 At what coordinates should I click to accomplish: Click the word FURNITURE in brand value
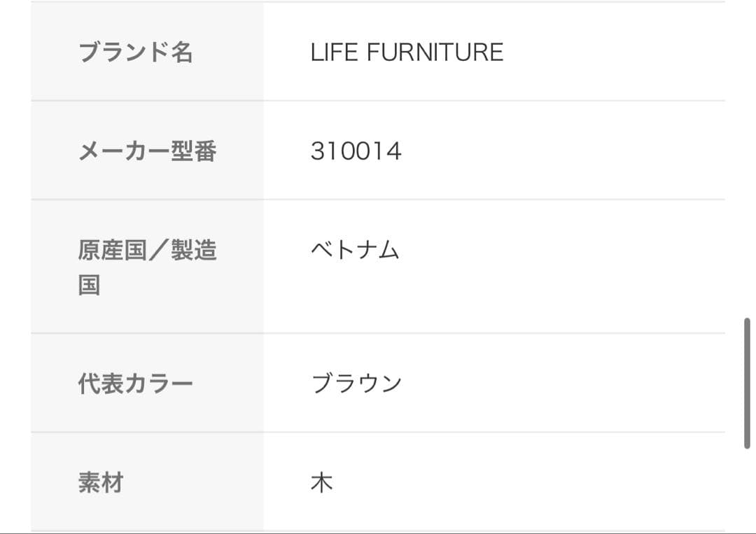tap(435, 52)
